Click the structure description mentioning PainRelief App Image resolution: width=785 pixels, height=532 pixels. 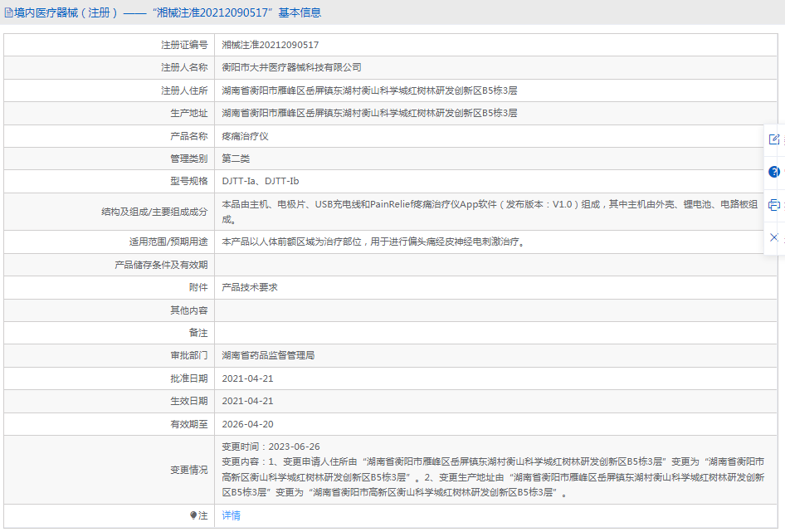click(490, 212)
